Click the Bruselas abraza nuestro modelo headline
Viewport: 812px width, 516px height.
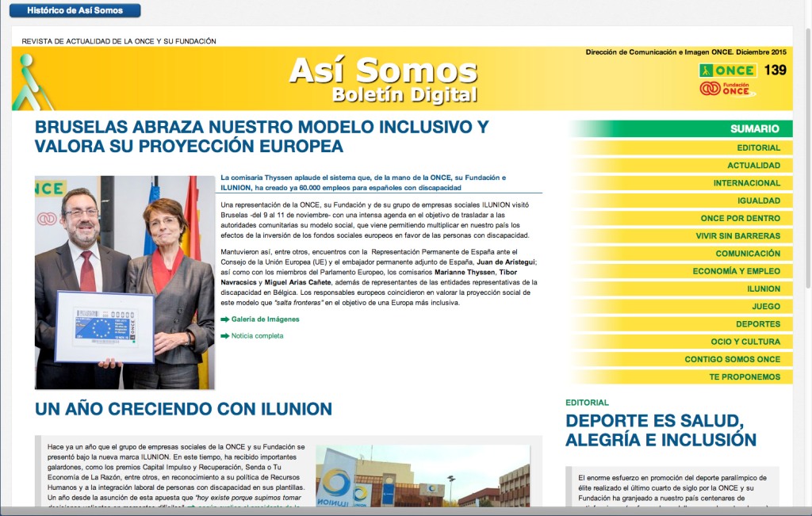[262, 136]
